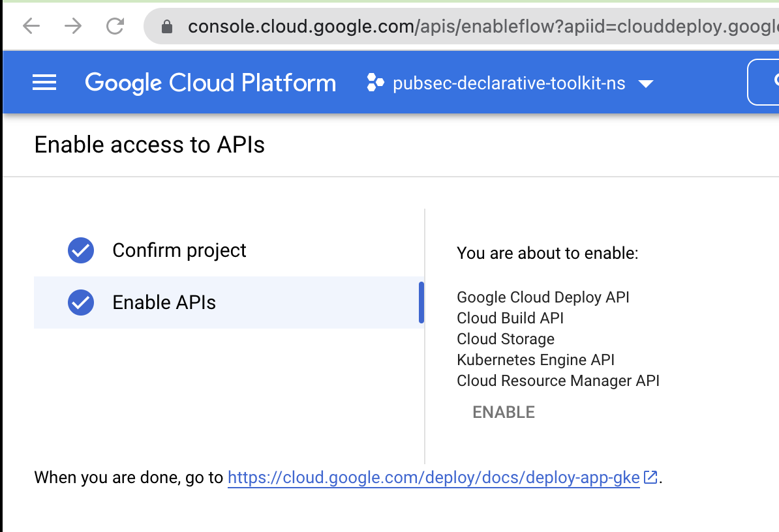Select the Confirm project step
This screenshot has height=532, width=779.
(179, 250)
